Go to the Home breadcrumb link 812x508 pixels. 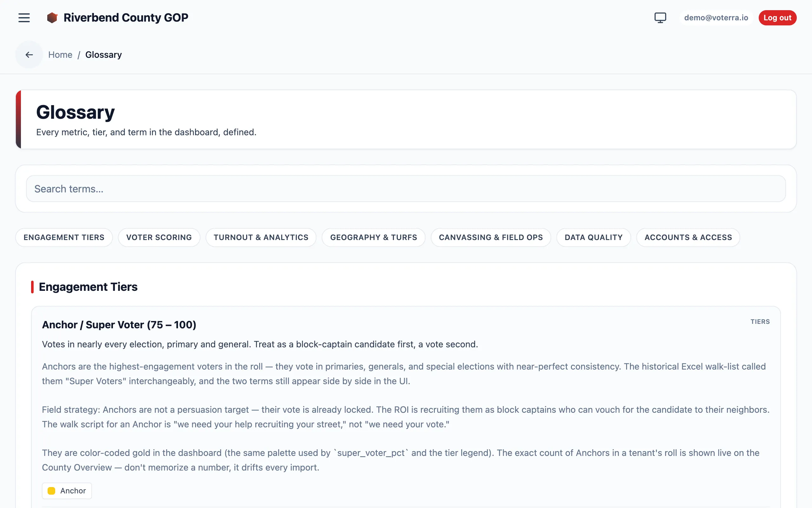click(x=60, y=55)
